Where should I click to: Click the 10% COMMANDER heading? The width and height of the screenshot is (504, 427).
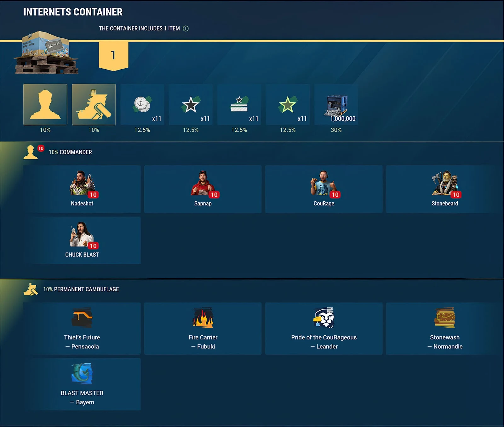(x=70, y=152)
